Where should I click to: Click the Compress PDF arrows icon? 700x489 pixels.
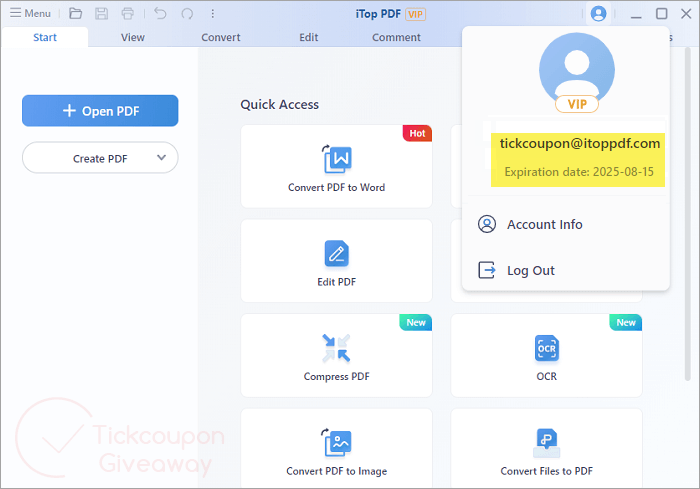click(337, 348)
